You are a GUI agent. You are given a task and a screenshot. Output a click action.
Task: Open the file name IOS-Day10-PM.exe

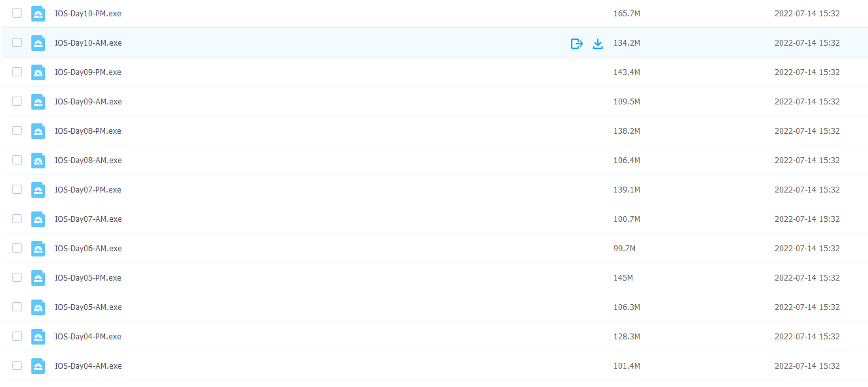[88, 13]
